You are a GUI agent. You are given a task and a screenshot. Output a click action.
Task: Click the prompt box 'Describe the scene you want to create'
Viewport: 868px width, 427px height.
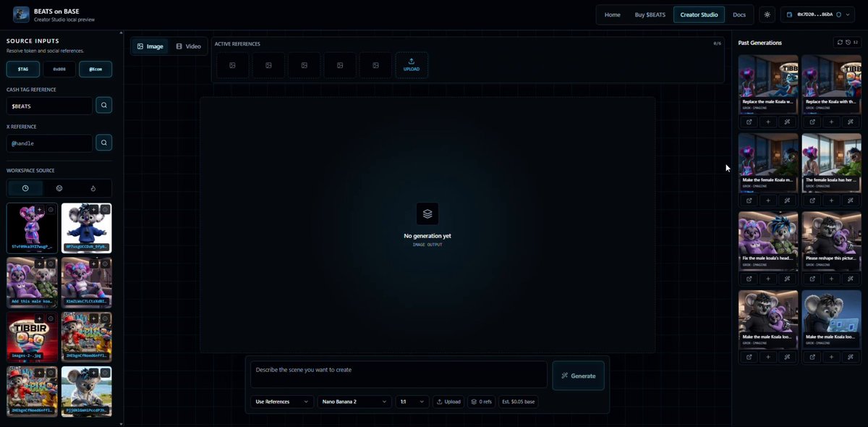[x=399, y=375]
